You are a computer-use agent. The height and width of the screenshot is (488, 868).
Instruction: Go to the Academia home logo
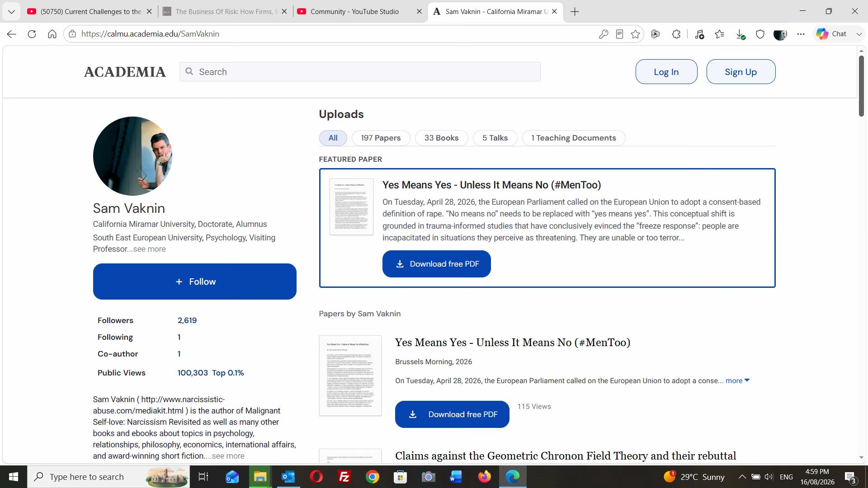(125, 72)
